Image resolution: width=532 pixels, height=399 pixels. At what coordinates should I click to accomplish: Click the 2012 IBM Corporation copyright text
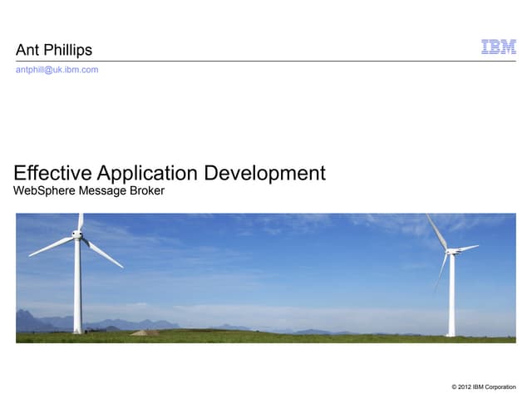(483, 387)
